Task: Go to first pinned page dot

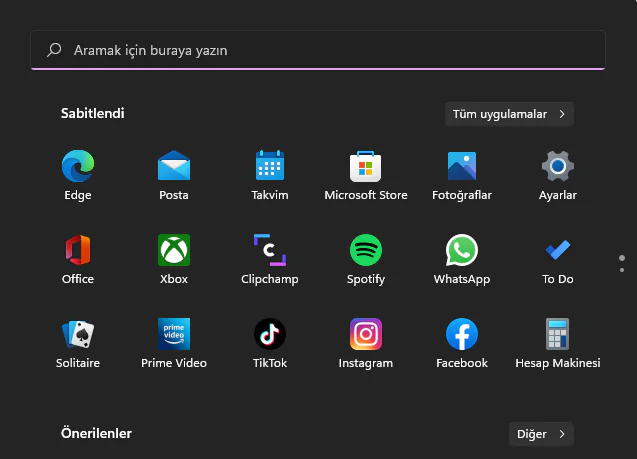Action: (622, 258)
